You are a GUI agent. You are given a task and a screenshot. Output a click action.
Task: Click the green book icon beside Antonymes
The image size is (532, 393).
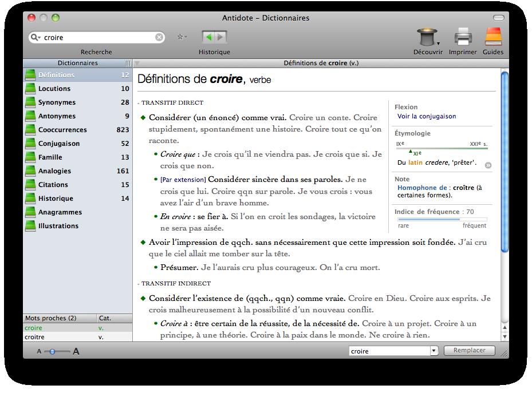click(x=30, y=116)
